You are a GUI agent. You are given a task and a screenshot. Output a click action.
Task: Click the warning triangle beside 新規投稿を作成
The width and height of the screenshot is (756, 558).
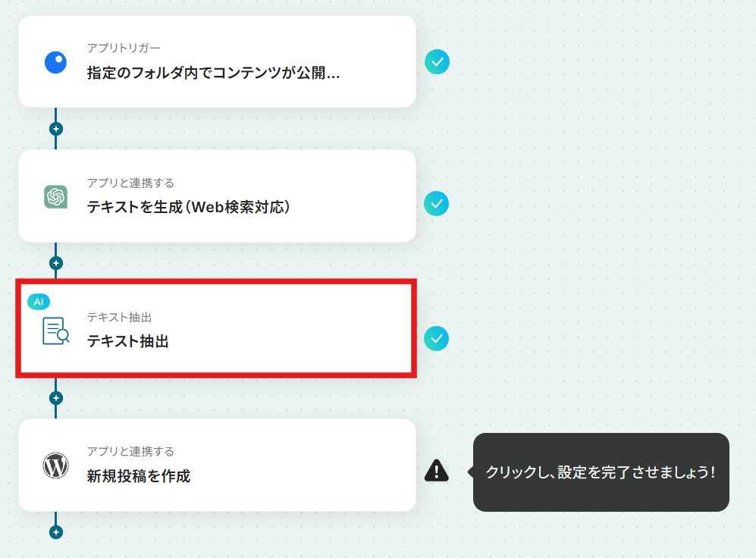(x=436, y=470)
